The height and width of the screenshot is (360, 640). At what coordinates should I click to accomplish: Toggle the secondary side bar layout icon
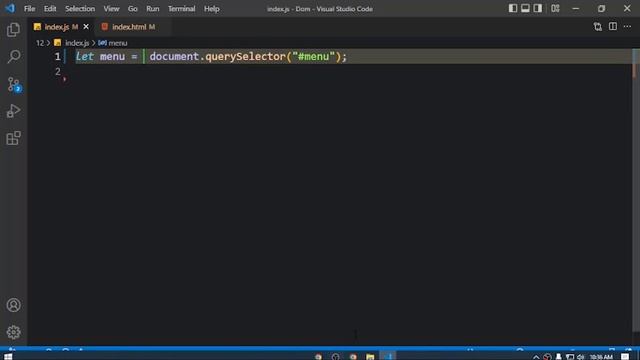pyautogui.click(x=538, y=8)
